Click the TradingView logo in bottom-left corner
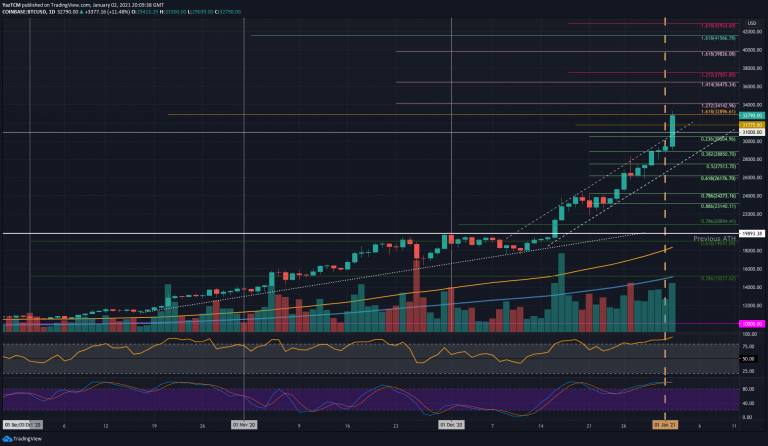The image size is (768, 446). tap(21, 438)
